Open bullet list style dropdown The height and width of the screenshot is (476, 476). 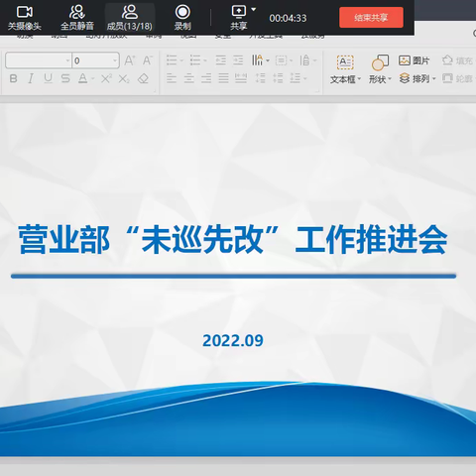[181, 60]
